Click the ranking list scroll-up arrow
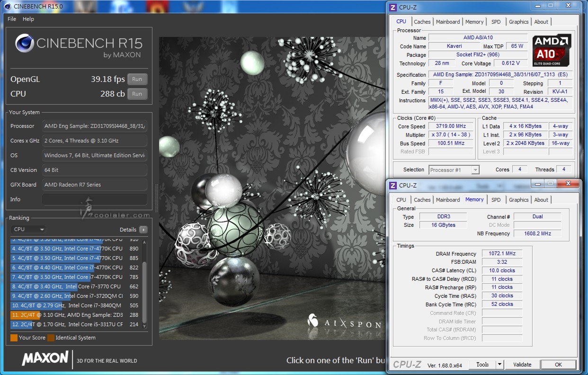Viewport: 588px width, 375px height. (x=144, y=242)
